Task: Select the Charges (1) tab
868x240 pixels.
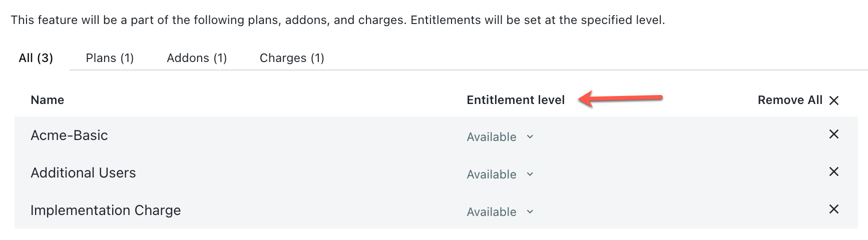Action: (x=292, y=58)
